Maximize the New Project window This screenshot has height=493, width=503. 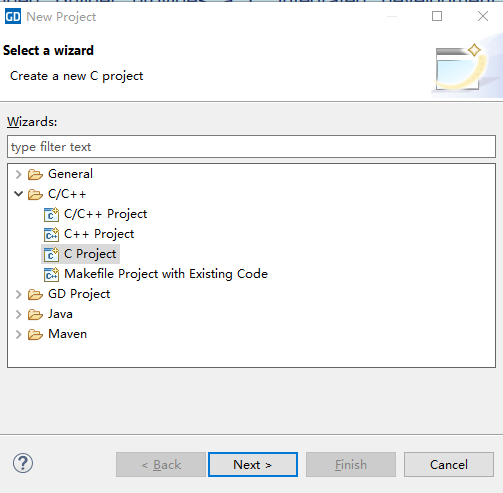[437, 16]
